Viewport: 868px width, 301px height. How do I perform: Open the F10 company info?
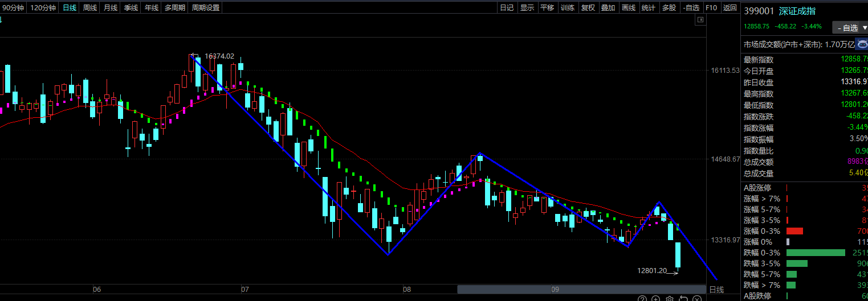coord(711,7)
